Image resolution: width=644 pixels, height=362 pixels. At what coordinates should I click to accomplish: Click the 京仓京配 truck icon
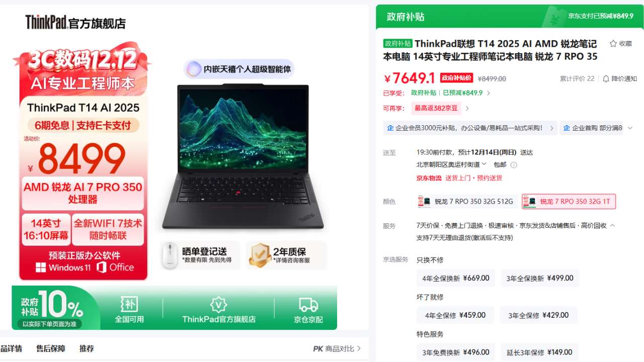click(x=308, y=305)
